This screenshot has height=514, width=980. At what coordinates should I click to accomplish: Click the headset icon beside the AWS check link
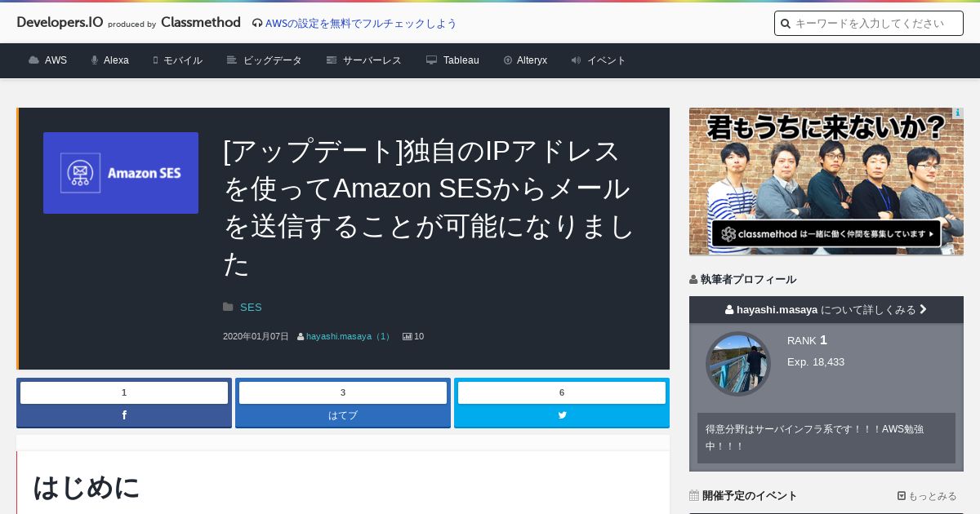click(x=257, y=24)
